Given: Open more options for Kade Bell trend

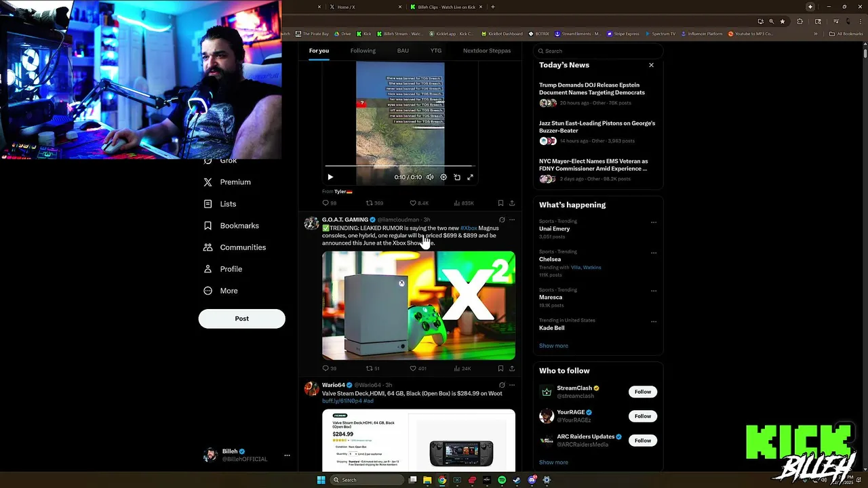Looking at the screenshot, I should coord(654,321).
